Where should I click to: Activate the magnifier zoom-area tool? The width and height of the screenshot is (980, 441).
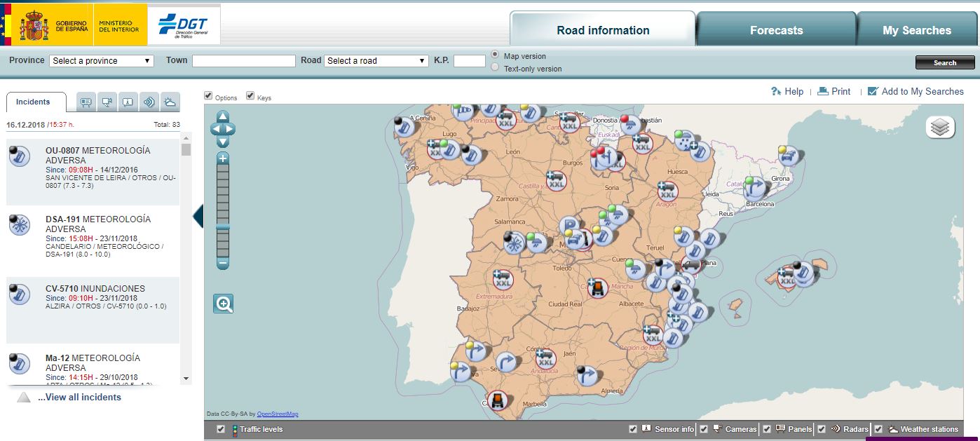[x=224, y=304]
